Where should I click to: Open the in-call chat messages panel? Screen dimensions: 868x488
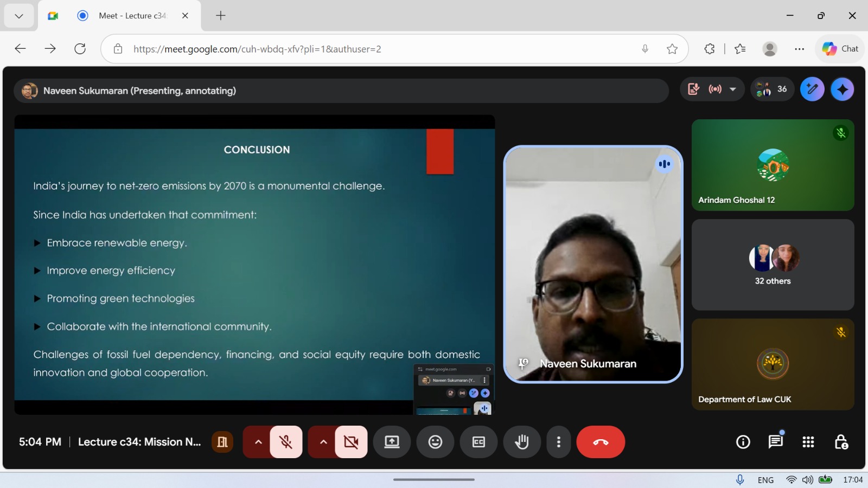point(776,442)
